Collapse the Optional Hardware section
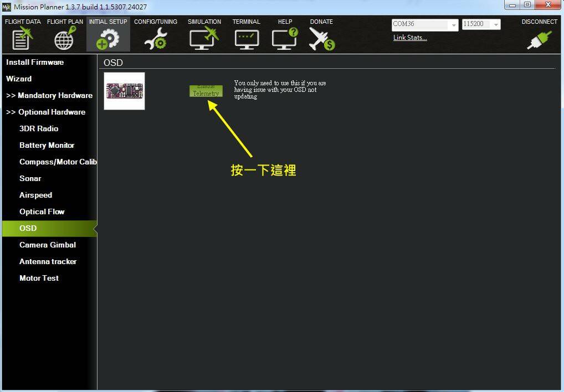 pyautogui.click(x=45, y=112)
